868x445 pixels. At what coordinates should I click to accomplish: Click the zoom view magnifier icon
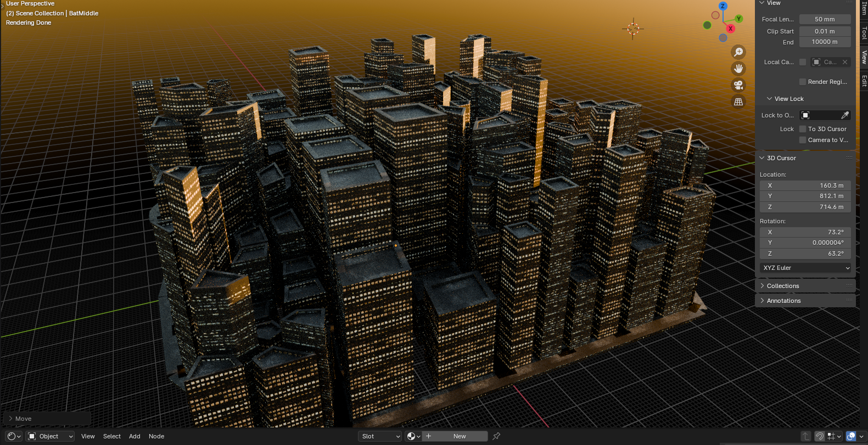(738, 52)
